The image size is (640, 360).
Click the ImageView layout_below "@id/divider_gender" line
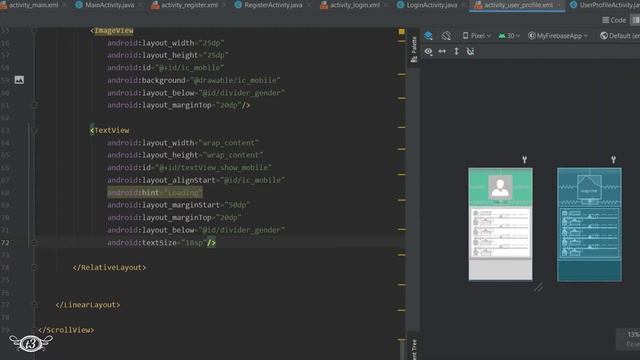click(196, 93)
